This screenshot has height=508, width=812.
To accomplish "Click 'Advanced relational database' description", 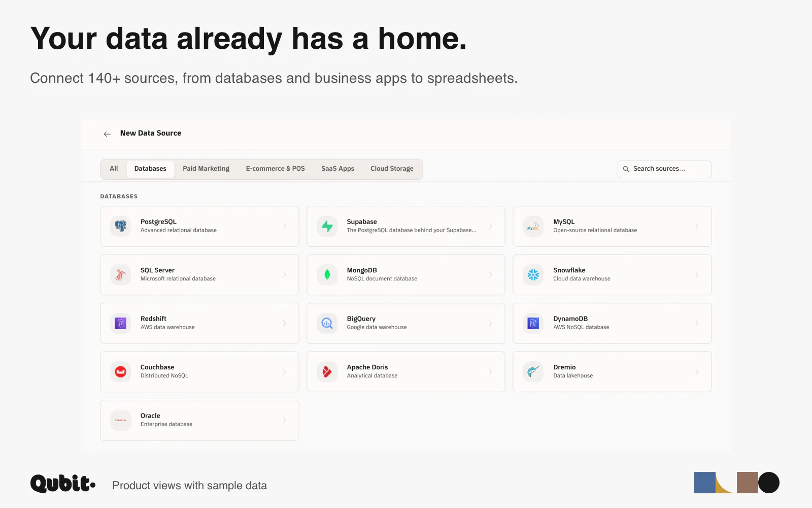I will click(x=179, y=230).
